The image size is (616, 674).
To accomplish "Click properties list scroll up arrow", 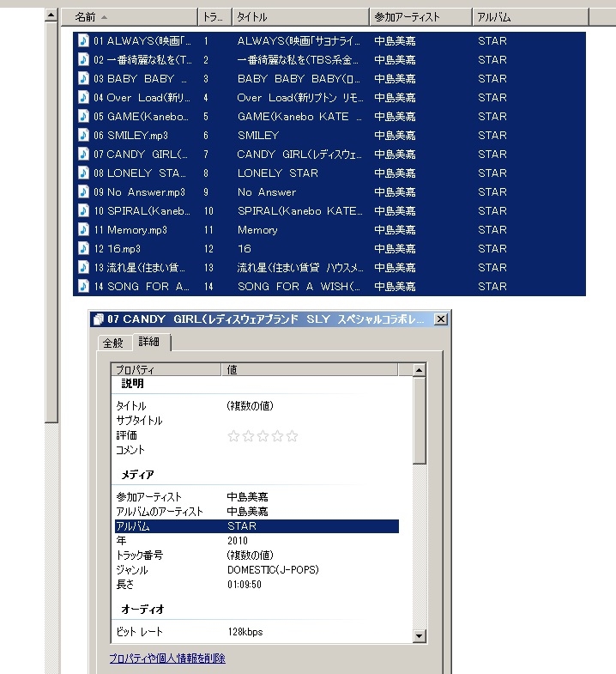I will click(x=419, y=370).
